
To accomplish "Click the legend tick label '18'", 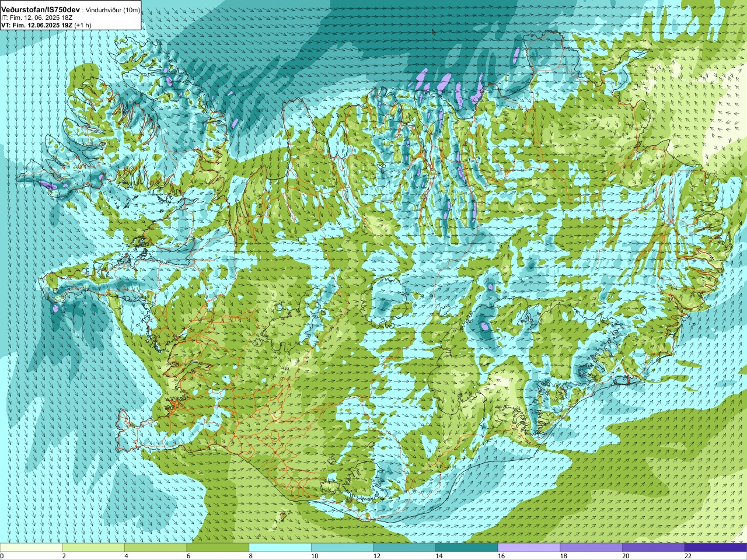I will click(564, 556).
